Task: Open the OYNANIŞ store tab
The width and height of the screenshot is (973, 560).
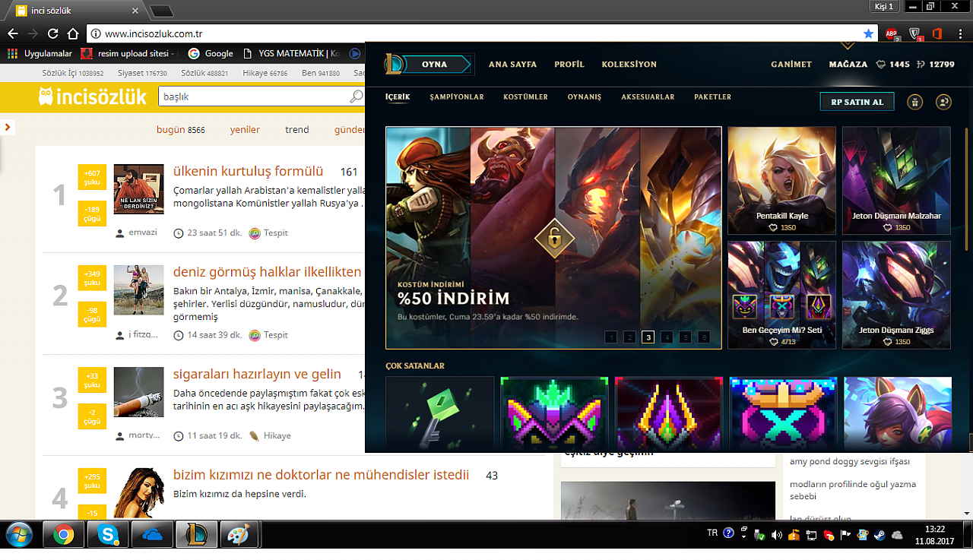Action: tap(585, 97)
